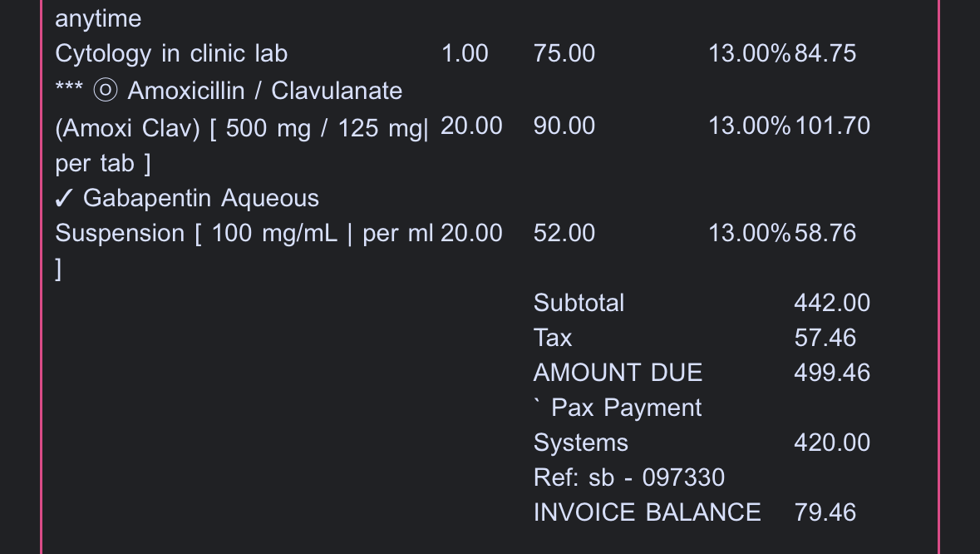Click the Tax amount 57.46
980x554 pixels.
825,338
